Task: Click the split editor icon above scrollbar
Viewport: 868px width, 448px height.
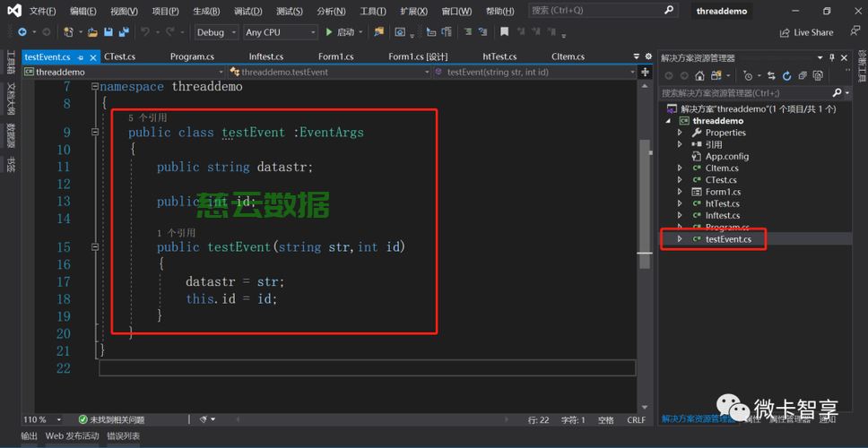Action: pos(645,73)
